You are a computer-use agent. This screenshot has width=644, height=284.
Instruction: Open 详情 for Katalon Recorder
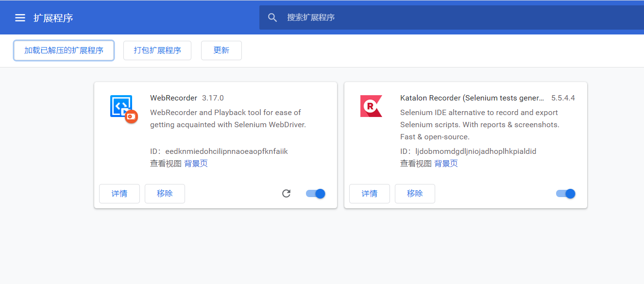(370, 194)
